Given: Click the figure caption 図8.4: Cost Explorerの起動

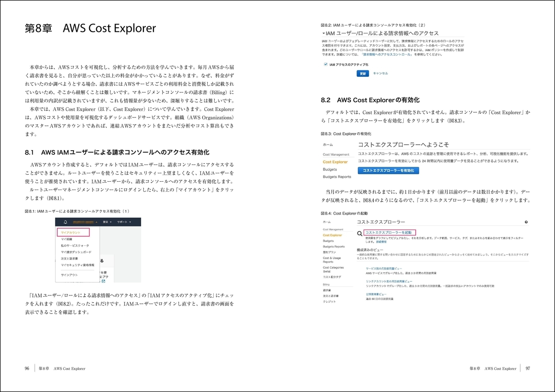Looking at the screenshot, I should 345,214.
